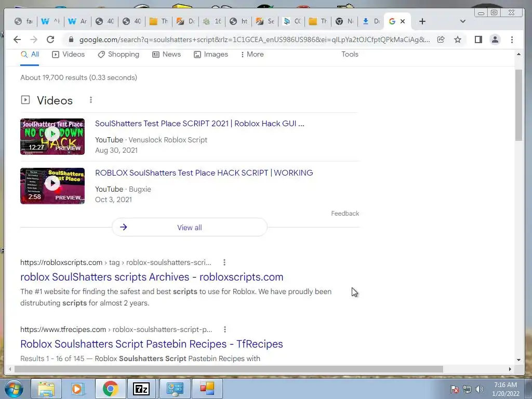This screenshot has width=532, height=399.
Task: Open ROBLOX SoulShatters HACK SCRIPT WORKING link
Action: 204,172
